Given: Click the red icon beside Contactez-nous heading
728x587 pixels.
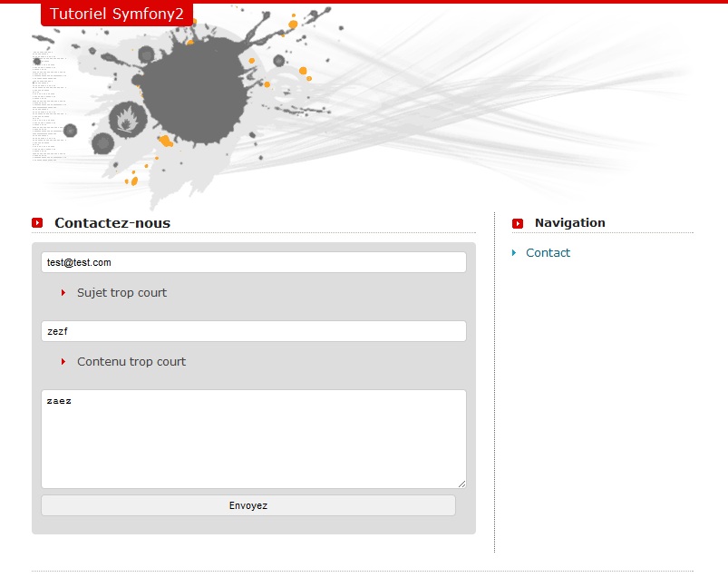Looking at the screenshot, I should coord(37,223).
